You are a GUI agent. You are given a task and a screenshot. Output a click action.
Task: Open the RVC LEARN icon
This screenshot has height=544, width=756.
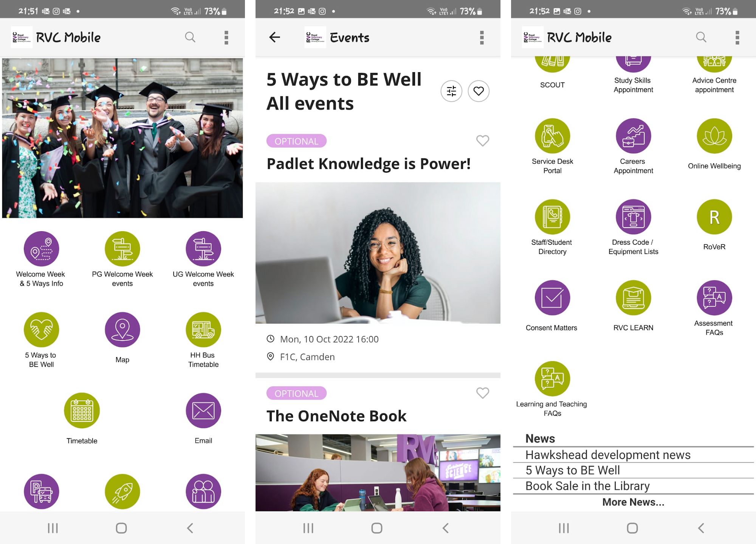[633, 298]
